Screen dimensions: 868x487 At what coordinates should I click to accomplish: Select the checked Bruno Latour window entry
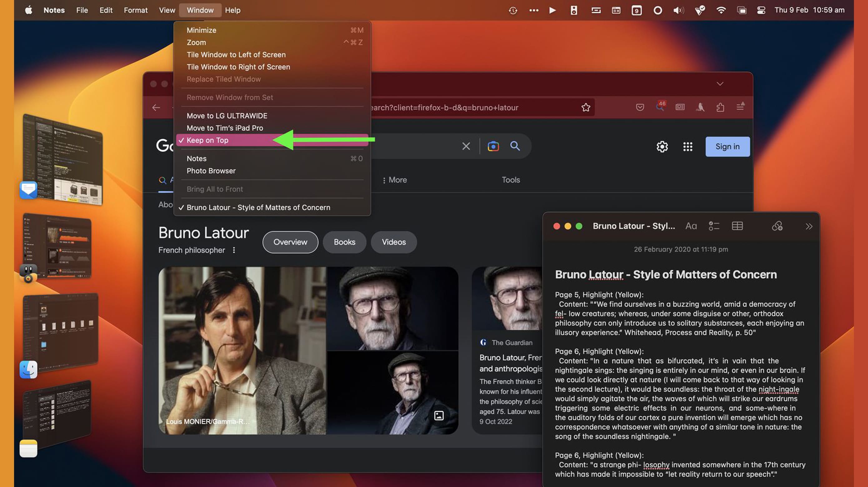[272, 207]
